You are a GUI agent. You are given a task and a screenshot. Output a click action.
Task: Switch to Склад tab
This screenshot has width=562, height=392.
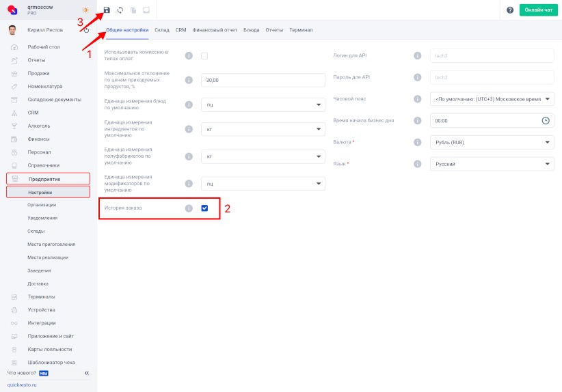tap(161, 30)
